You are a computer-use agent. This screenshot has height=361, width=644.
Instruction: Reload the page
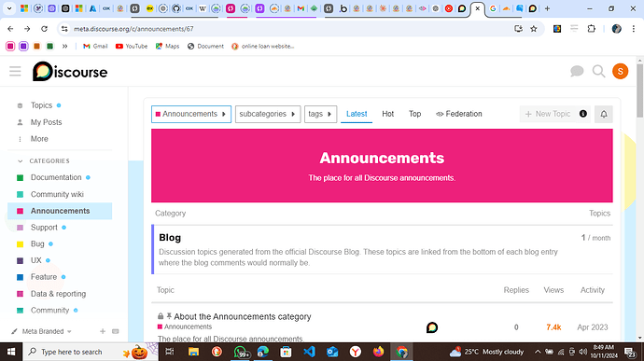coord(44,29)
